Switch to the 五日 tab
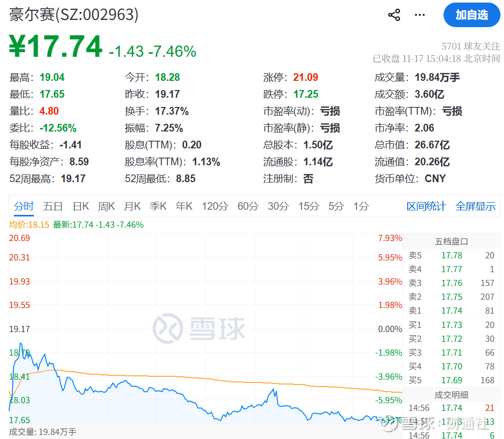 pos(53,206)
